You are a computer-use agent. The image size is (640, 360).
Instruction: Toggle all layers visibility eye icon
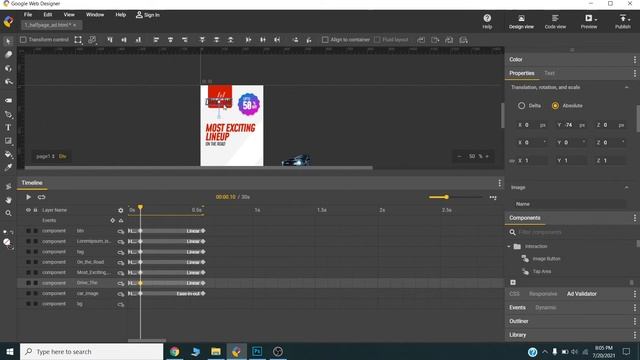28,210
